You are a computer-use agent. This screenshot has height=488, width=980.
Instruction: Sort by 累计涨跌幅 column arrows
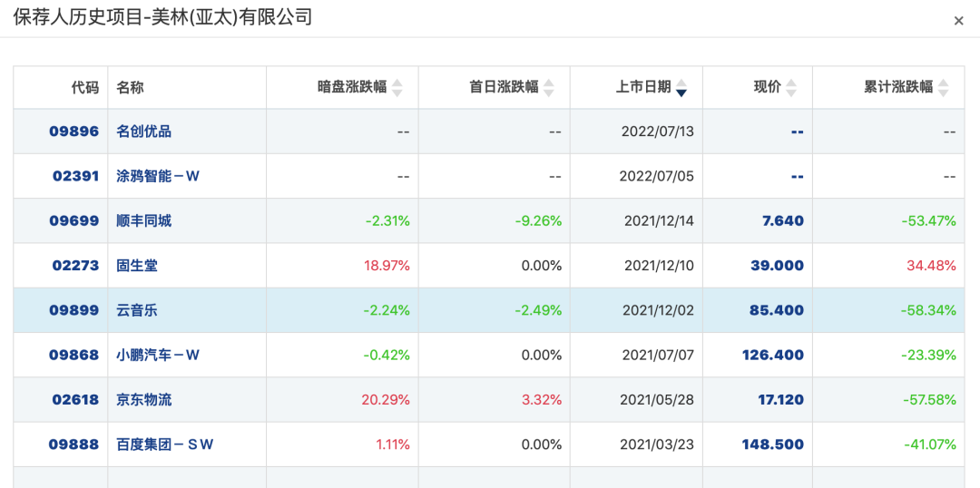pos(943,87)
